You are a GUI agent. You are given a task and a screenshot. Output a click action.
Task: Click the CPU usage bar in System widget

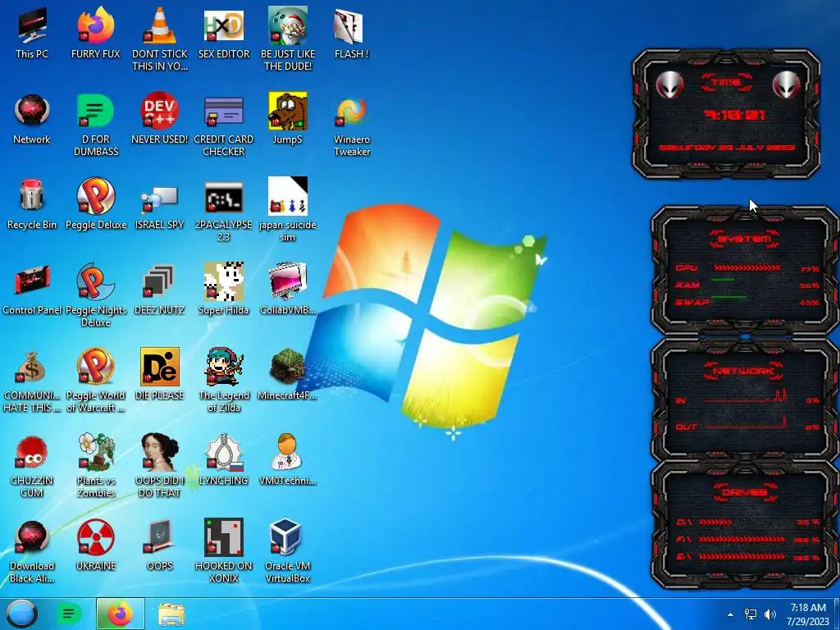click(748, 268)
